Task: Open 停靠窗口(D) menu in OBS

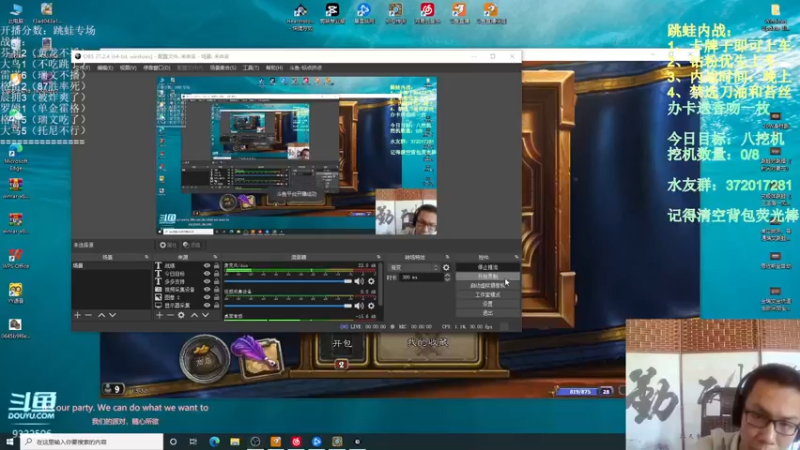Action: pos(157,68)
